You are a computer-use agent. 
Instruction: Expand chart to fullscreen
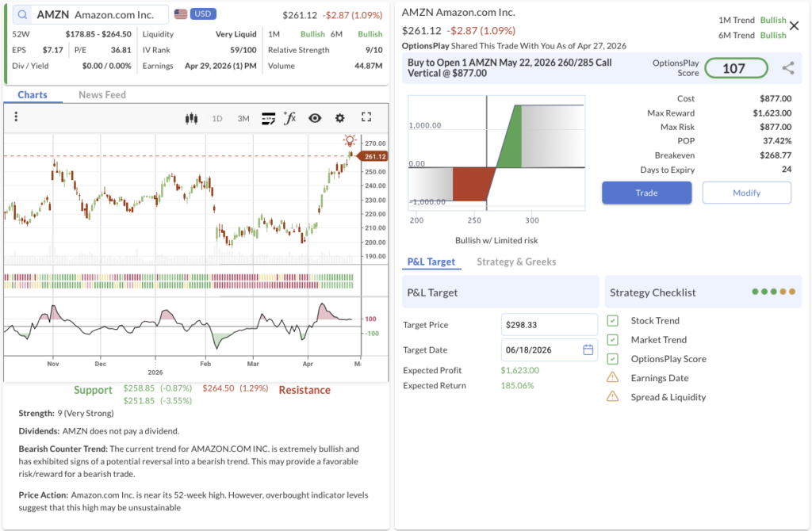(x=366, y=117)
